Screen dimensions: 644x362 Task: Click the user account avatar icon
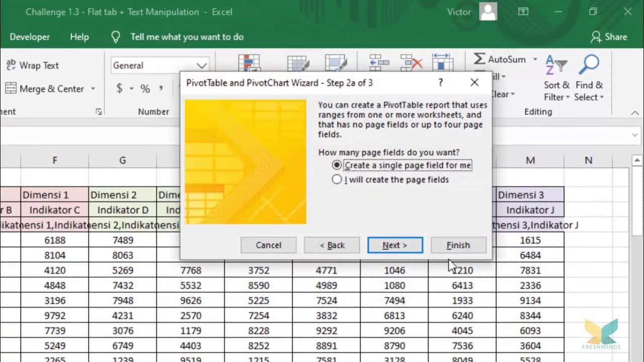(488, 12)
